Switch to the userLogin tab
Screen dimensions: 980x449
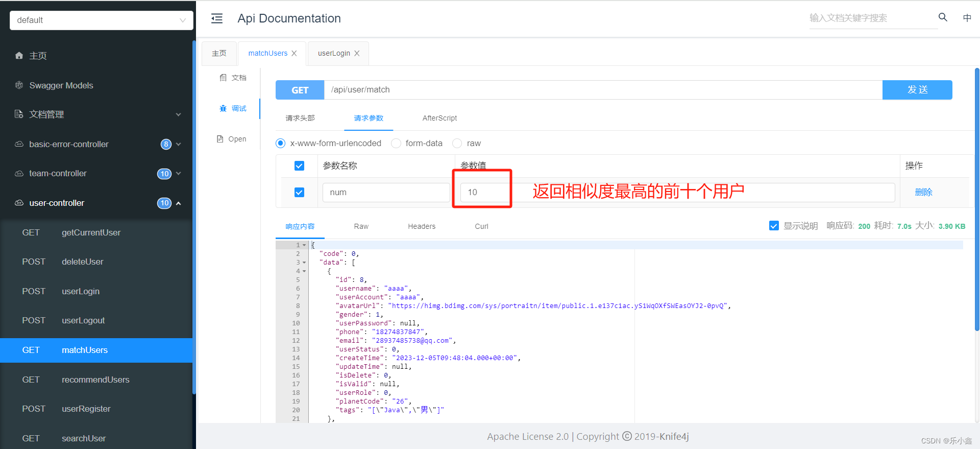[334, 54]
